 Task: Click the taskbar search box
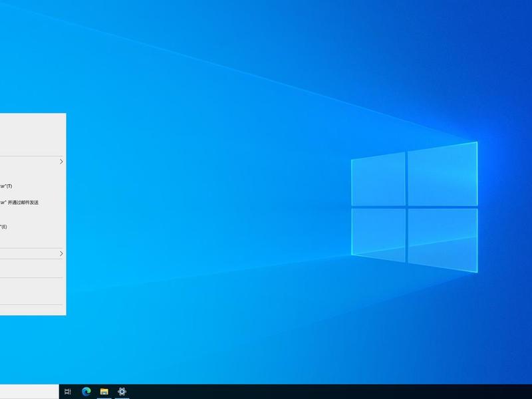click(x=29, y=392)
